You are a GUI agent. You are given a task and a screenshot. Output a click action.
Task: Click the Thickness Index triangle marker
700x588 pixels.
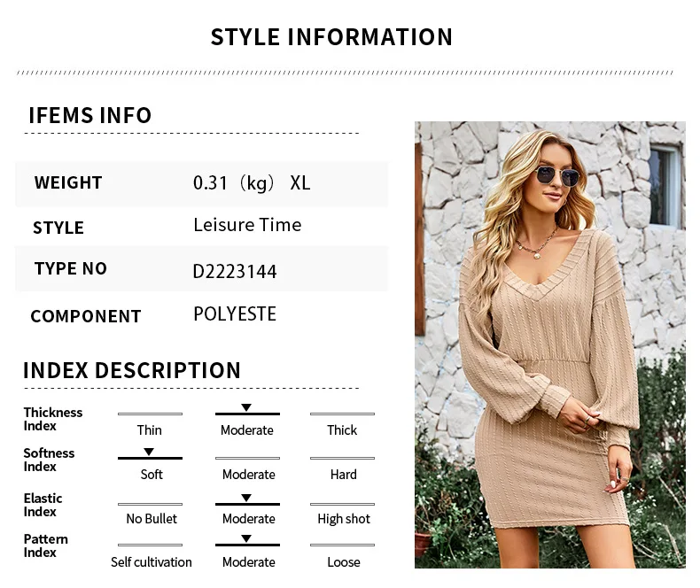(x=246, y=407)
